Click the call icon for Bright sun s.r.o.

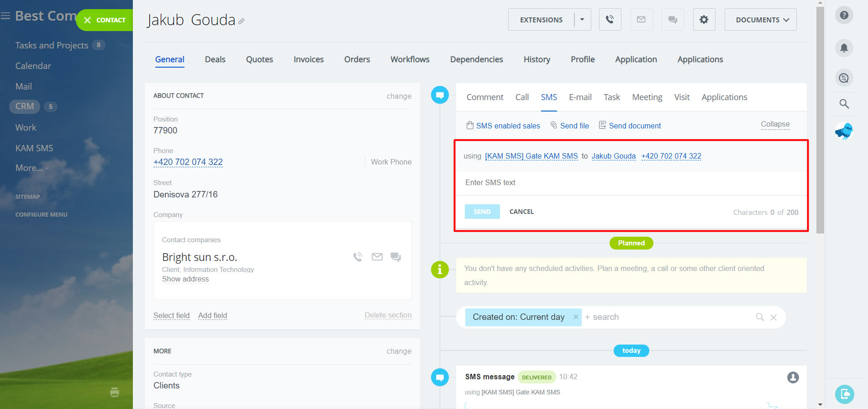(358, 257)
